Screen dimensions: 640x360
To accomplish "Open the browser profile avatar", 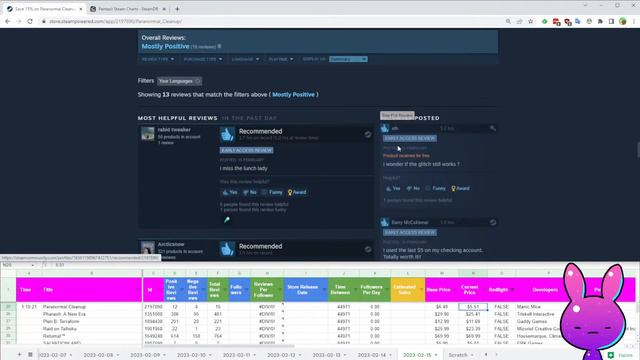I will [622, 21].
